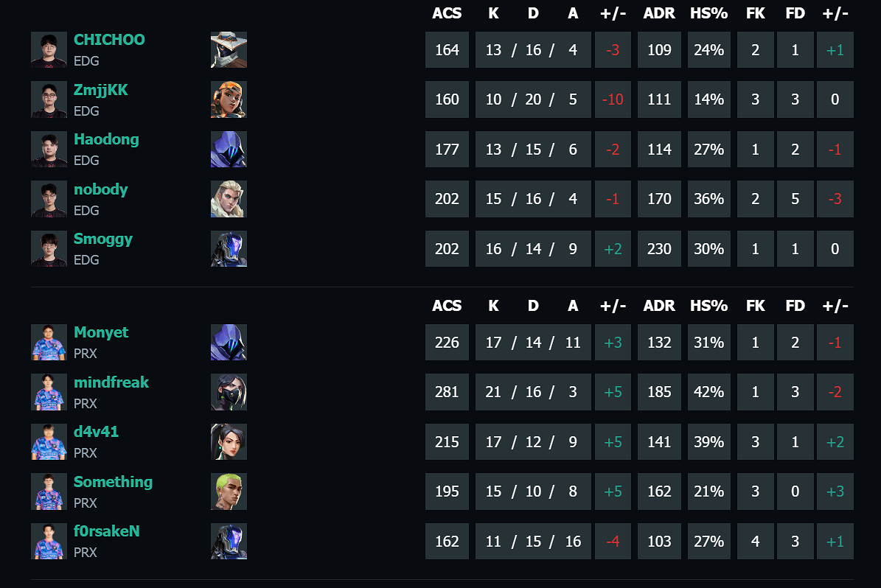
Task: Click Monyet's avatar picture
Action: tap(49, 342)
